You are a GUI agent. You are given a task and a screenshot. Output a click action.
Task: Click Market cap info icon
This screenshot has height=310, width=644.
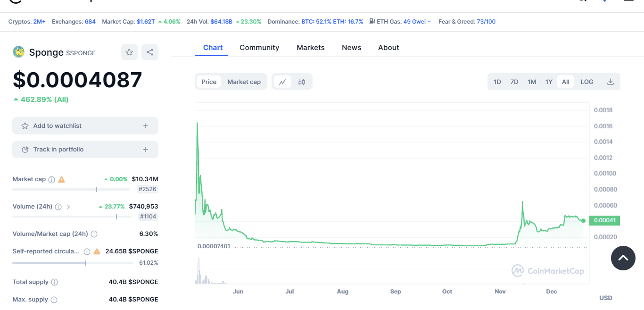pyautogui.click(x=52, y=179)
